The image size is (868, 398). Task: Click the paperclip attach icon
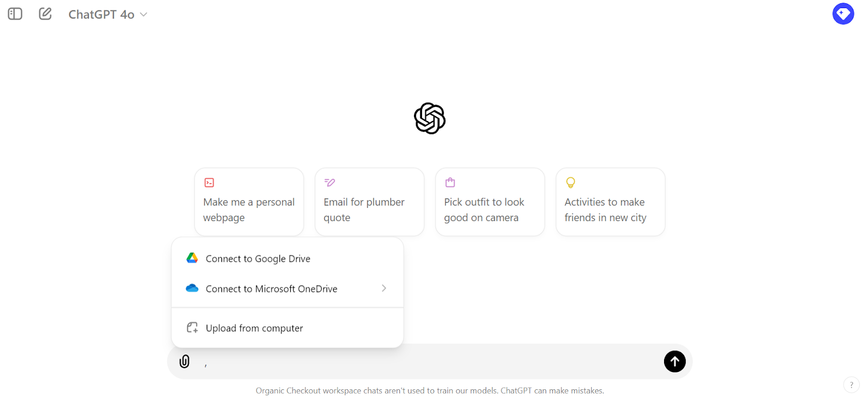pos(184,362)
